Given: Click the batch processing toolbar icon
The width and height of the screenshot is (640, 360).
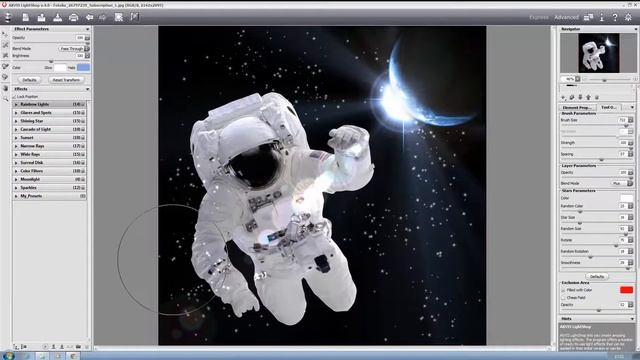Looking at the screenshot, I should pos(119,17).
